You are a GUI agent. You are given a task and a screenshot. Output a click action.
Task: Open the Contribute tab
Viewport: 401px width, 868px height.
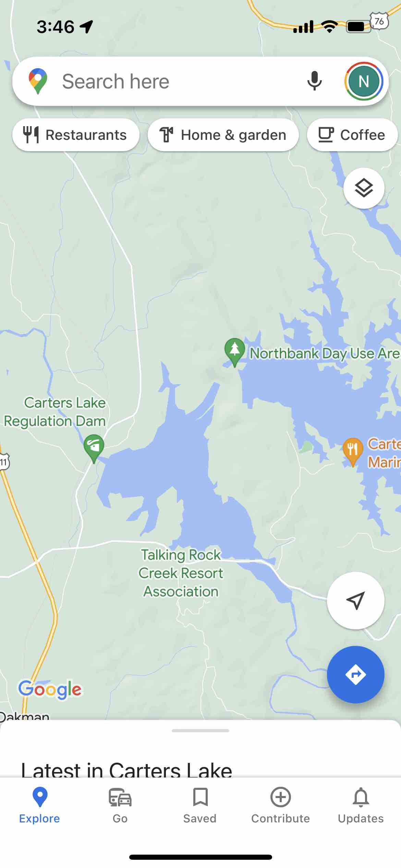pos(280,805)
